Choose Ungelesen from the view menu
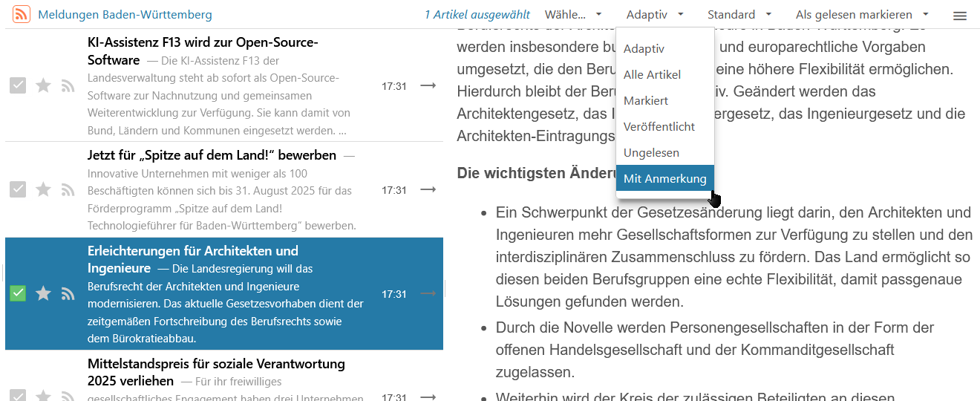The image size is (980, 401). pyautogui.click(x=665, y=152)
